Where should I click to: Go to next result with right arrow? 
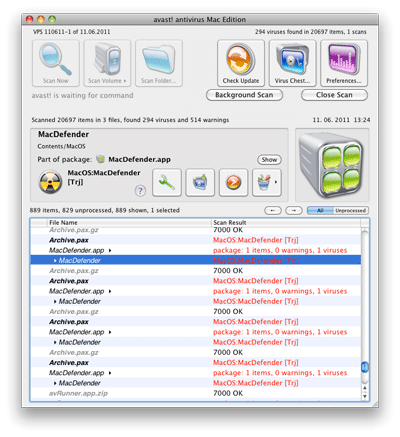click(x=294, y=211)
